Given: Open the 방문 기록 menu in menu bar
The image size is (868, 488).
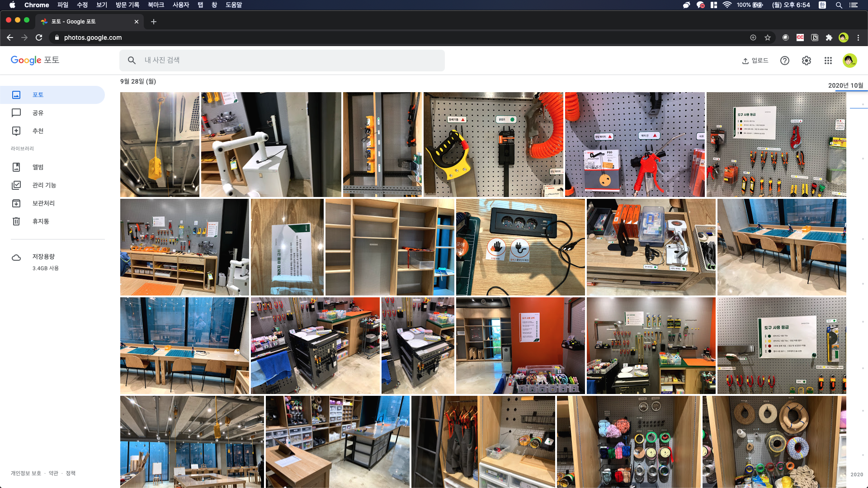Looking at the screenshot, I should 127,5.
